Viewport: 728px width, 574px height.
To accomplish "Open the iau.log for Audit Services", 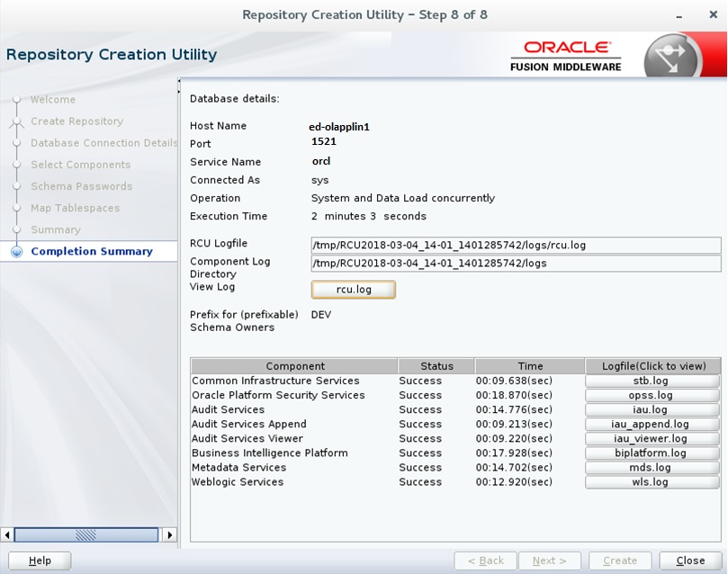I will click(x=651, y=408).
